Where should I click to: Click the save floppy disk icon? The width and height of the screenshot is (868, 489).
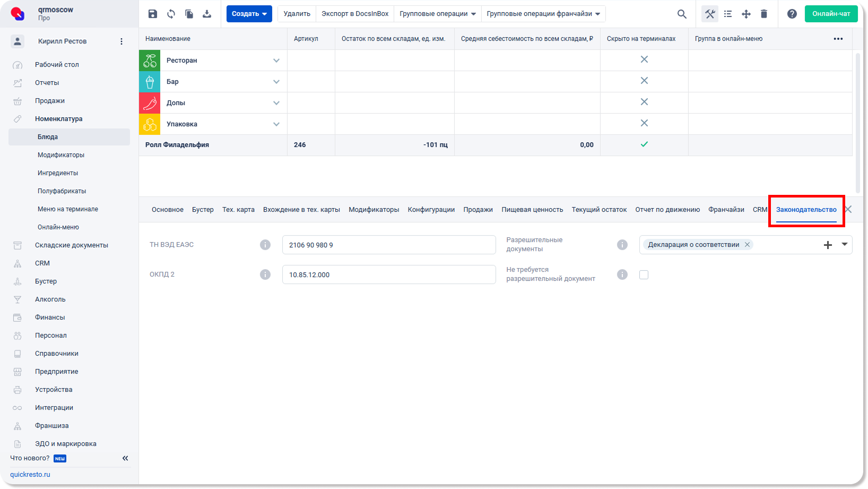click(x=153, y=14)
